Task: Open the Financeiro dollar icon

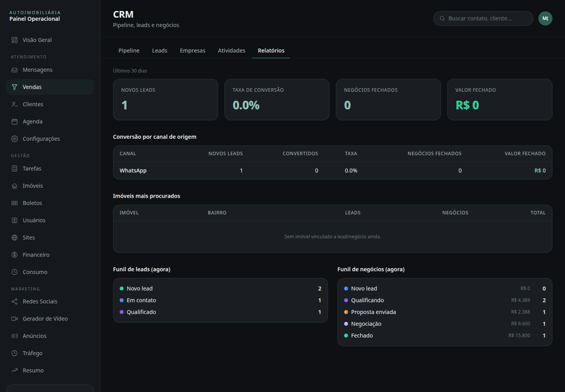Action: click(x=15, y=255)
